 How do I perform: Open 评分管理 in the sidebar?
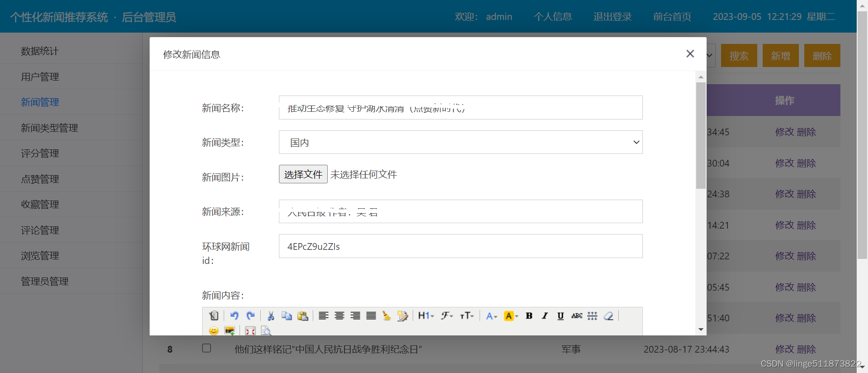[x=40, y=153]
